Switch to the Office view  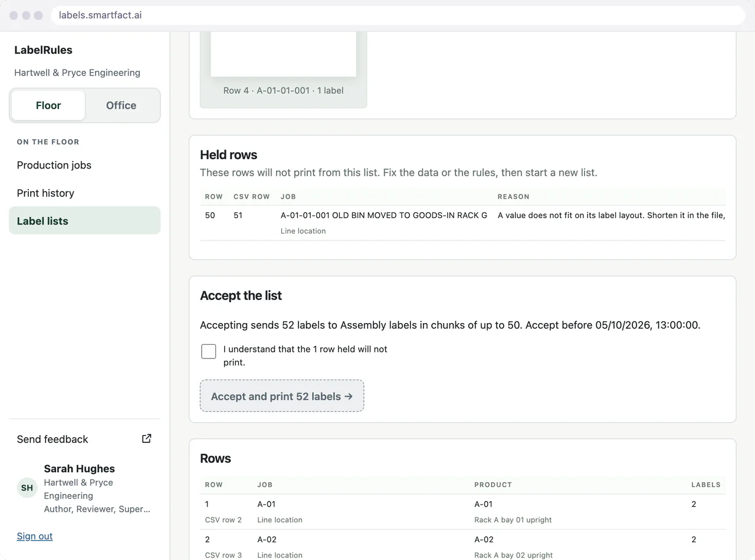pyautogui.click(x=121, y=106)
